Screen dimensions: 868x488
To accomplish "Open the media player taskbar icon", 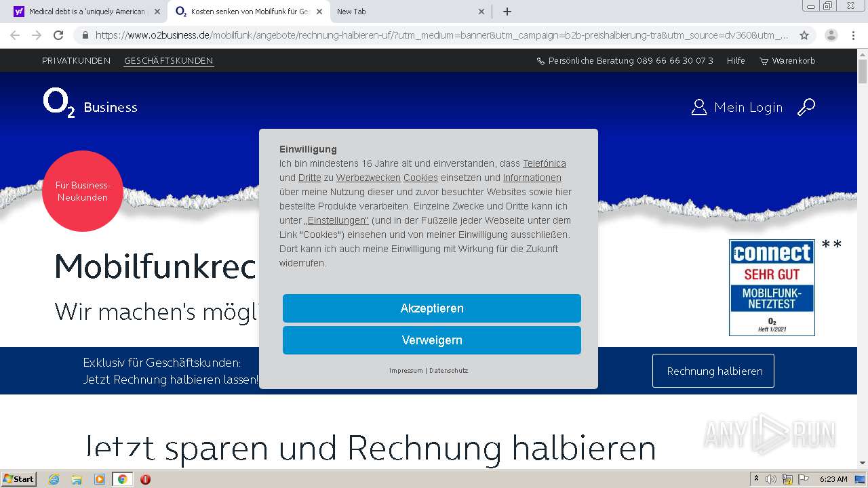I will coord(99,479).
